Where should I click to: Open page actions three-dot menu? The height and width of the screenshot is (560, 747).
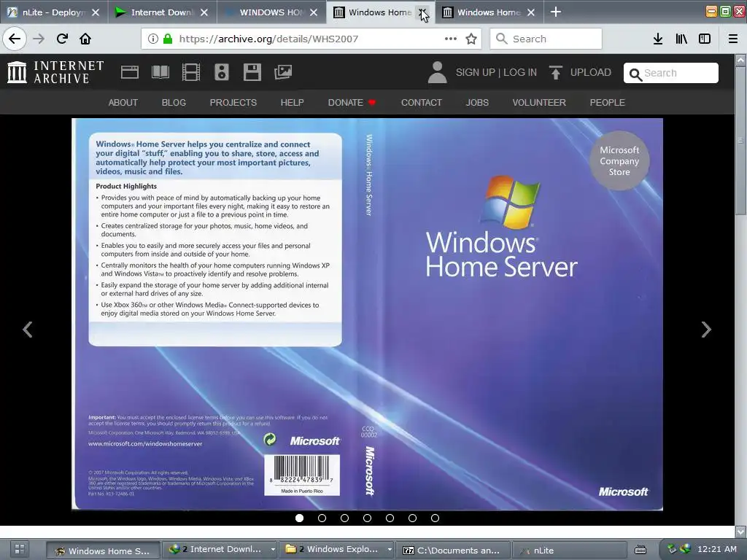451,39
